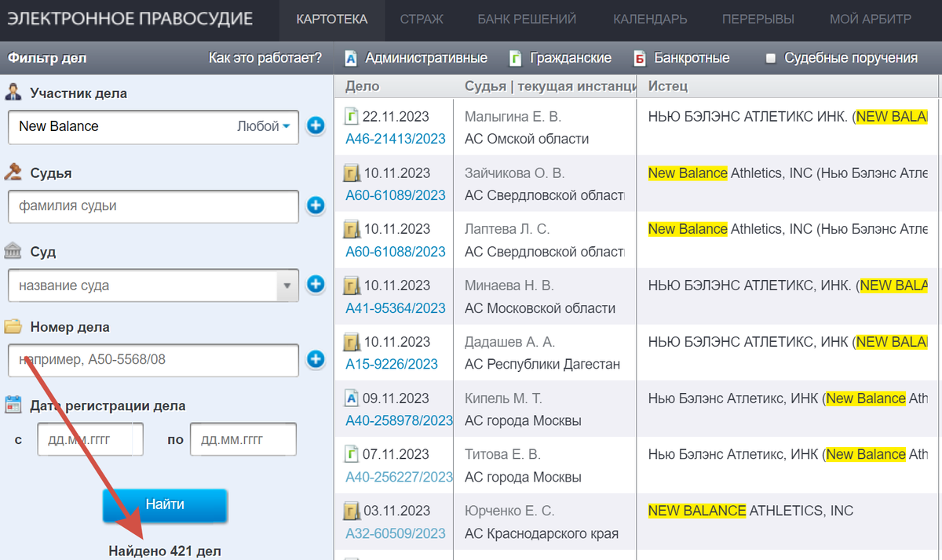This screenshot has width=942, height=560.
Task: Filter by Административные cases icon
Action: point(352,58)
